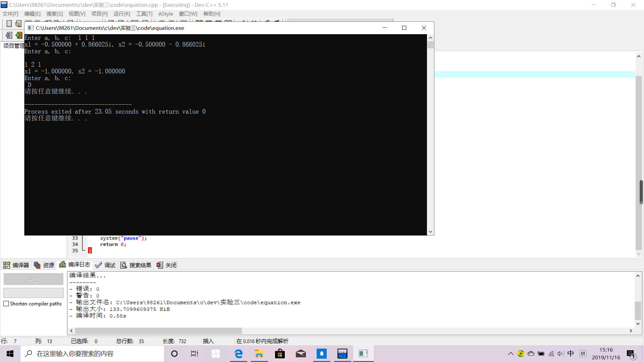Open Microsoft Edge from the taskbar
The height and width of the screenshot is (362, 644).
238,354
